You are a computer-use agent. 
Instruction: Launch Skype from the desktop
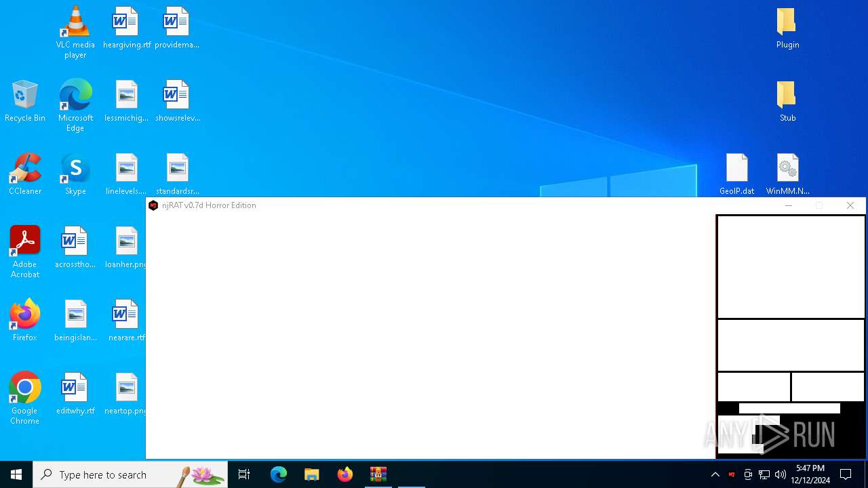(75, 174)
